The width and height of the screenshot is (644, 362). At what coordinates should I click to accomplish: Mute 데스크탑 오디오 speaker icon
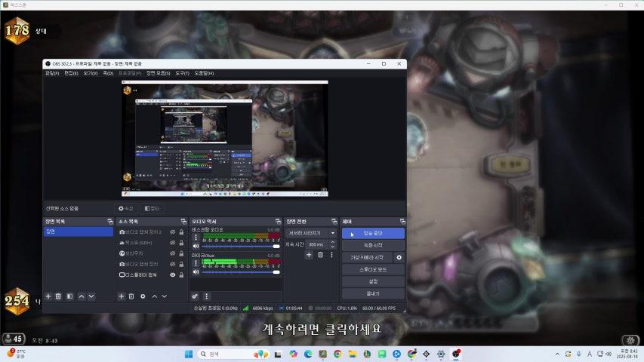pos(196,247)
